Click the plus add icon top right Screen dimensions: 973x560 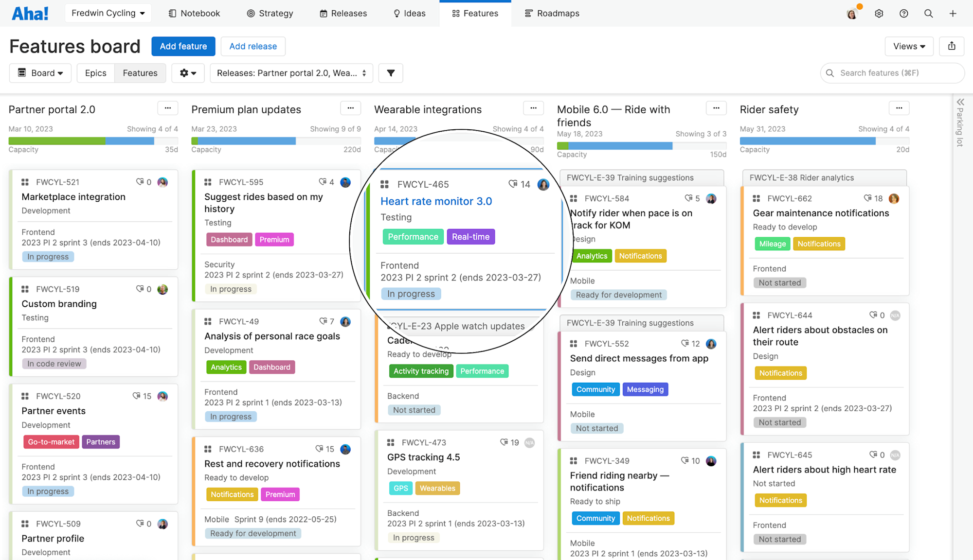point(953,14)
